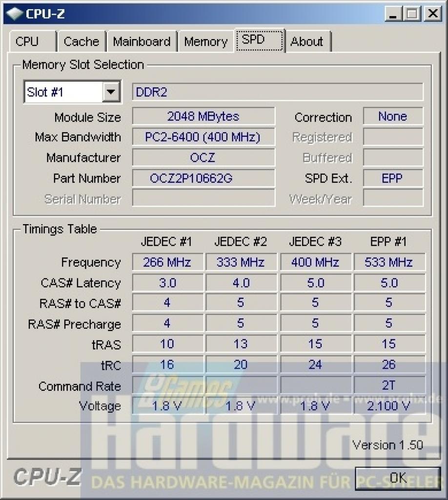Click the OK button
The width and height of the screenshot is (448, 500).
click(398, 478)
